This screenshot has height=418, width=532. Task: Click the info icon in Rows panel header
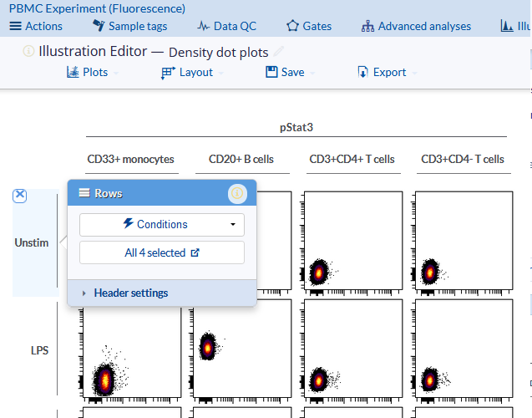pyautogui.click(x=237, y=193)
